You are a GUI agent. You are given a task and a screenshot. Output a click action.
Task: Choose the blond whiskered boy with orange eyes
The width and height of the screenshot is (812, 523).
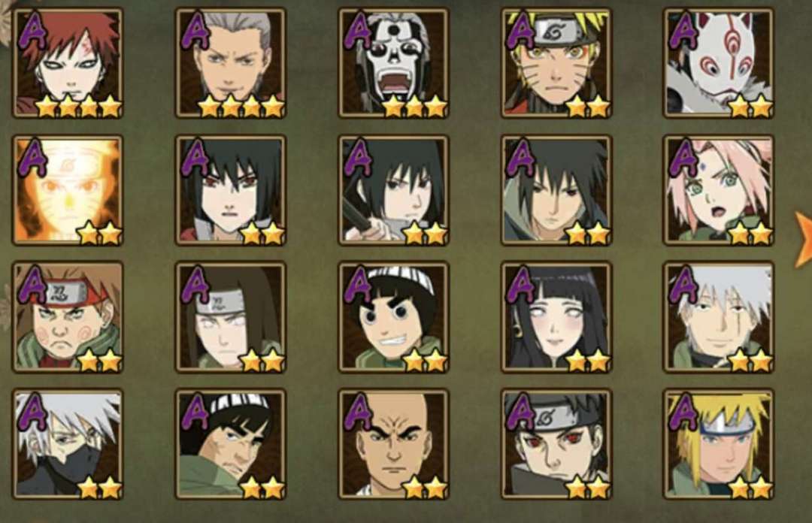556,63
